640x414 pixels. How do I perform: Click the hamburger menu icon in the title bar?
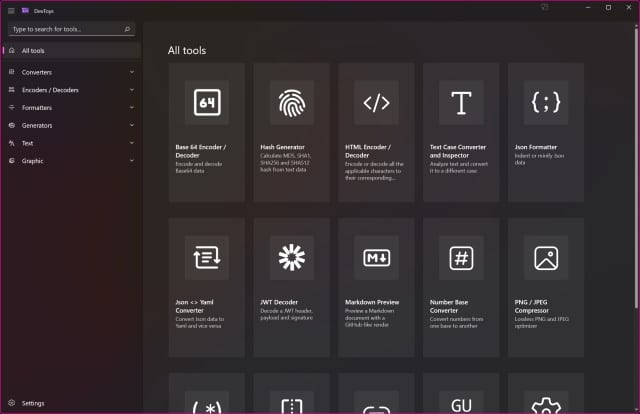click(x=11, y=11)
